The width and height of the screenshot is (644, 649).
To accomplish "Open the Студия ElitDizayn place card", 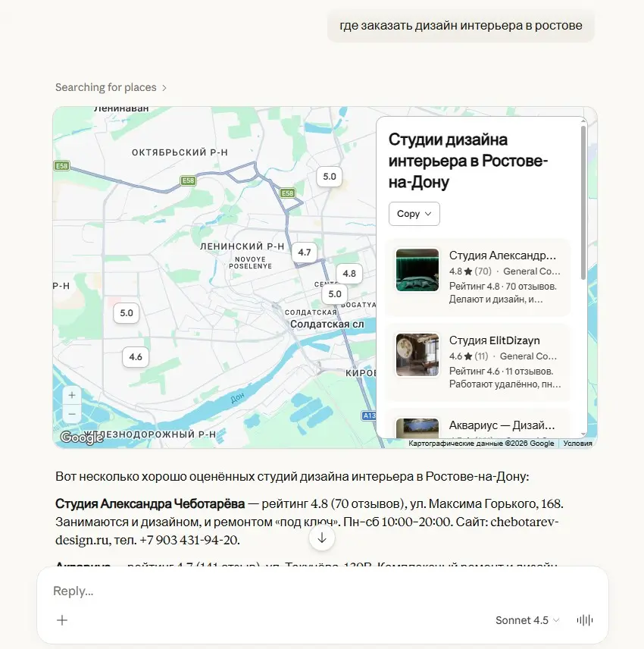I will [x=478, y=362].
